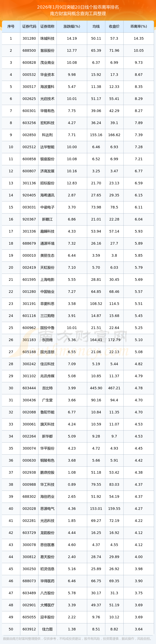The width and height of the screenshot is (156, 644).
Task: Select stock name 兆讯传媒
Action: (x=47, y=376)
